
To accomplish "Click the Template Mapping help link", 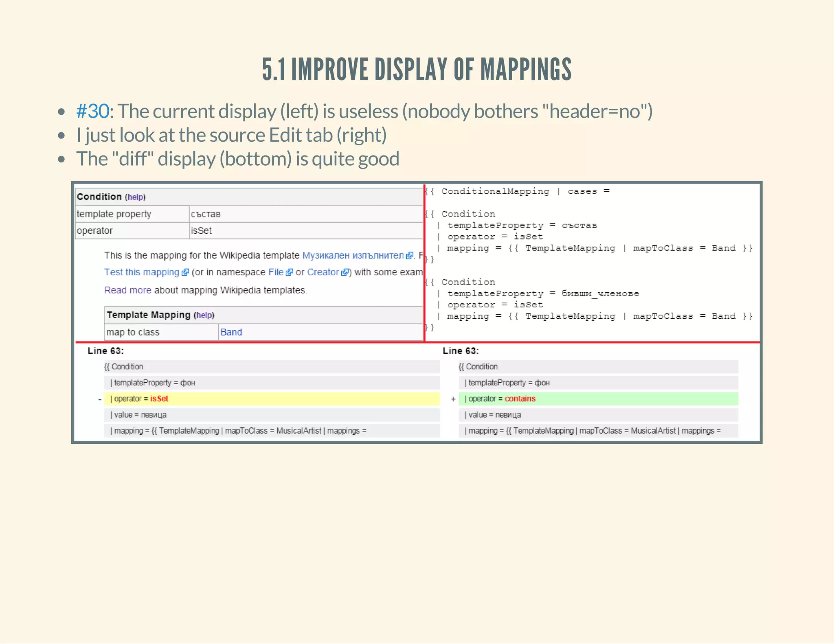I will click(204, 315).
